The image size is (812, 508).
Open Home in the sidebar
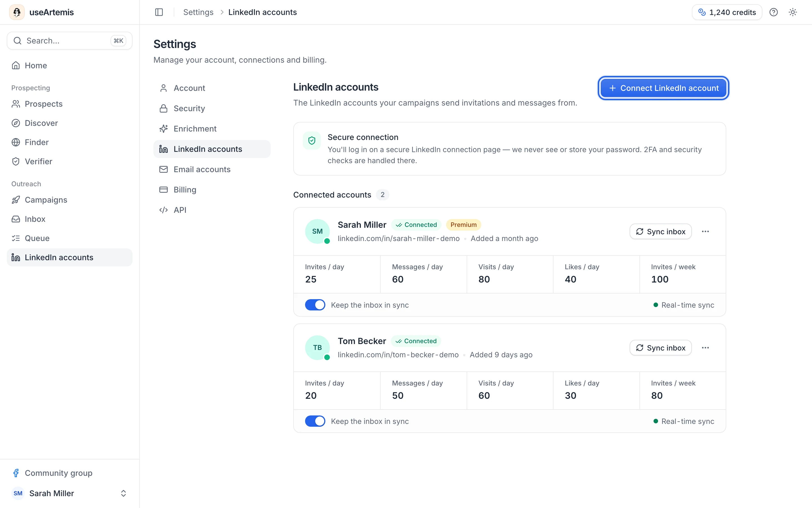pyautogui.click(x=69, y=65)
